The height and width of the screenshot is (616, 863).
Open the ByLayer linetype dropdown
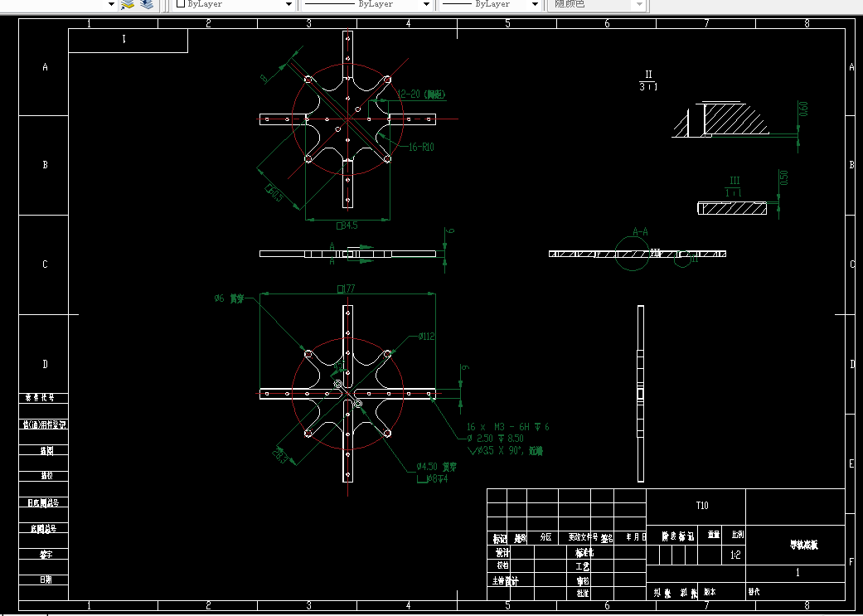[426, 4]
